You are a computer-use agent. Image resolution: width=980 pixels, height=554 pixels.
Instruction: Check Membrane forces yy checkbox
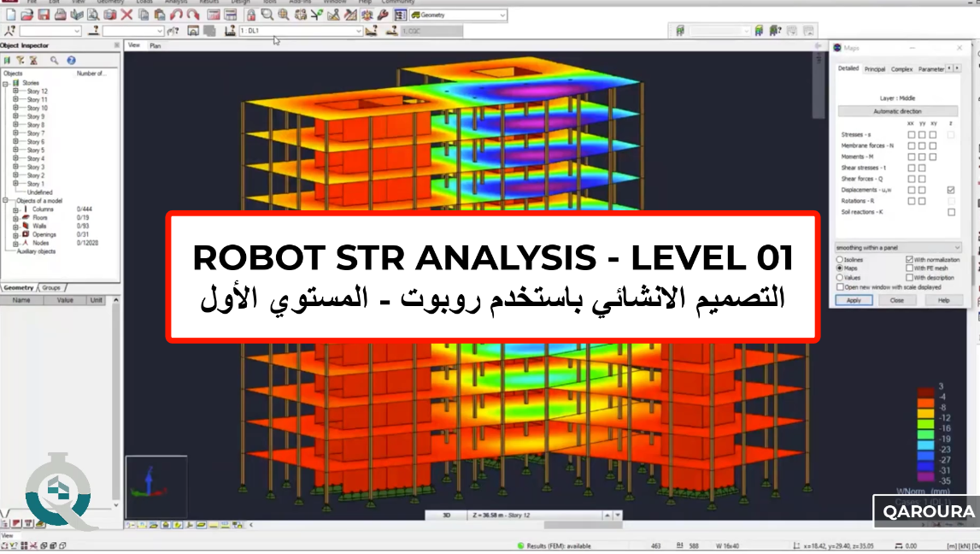point(922,145)
